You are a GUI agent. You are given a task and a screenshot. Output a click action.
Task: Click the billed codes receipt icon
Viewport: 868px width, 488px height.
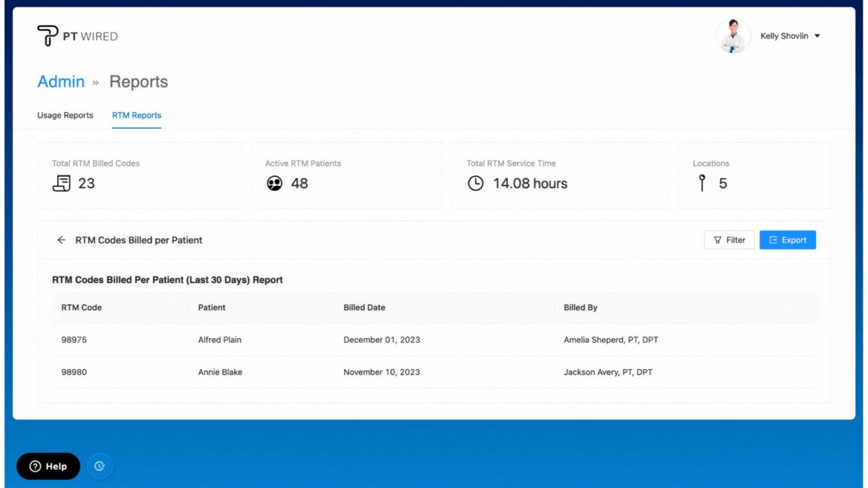(62, 183)
